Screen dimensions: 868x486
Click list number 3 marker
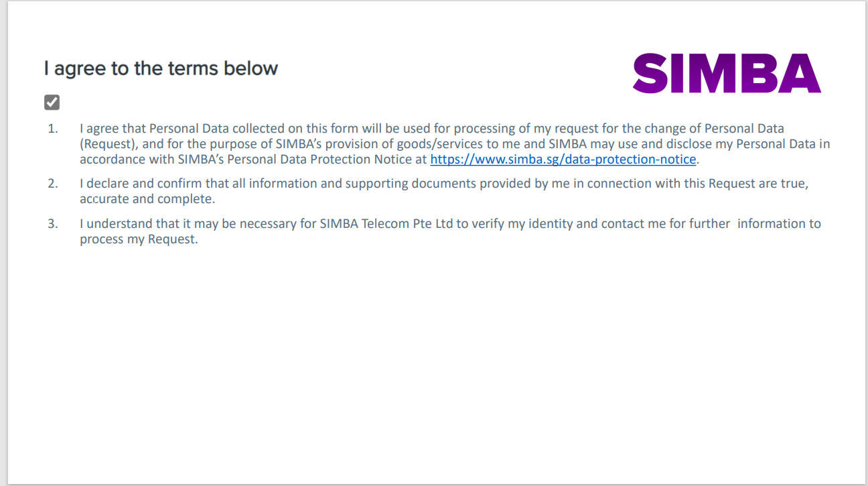[x=53, y=223]
